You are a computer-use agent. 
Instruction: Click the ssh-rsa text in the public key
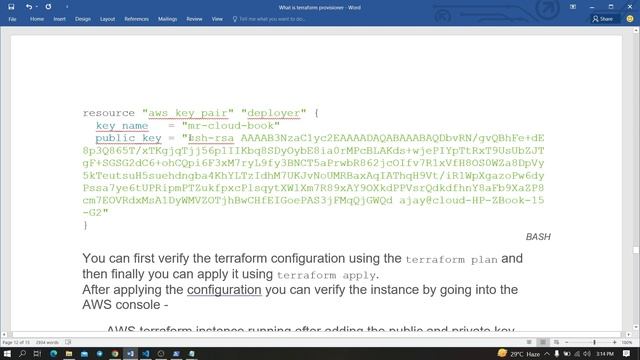[212, 138]
